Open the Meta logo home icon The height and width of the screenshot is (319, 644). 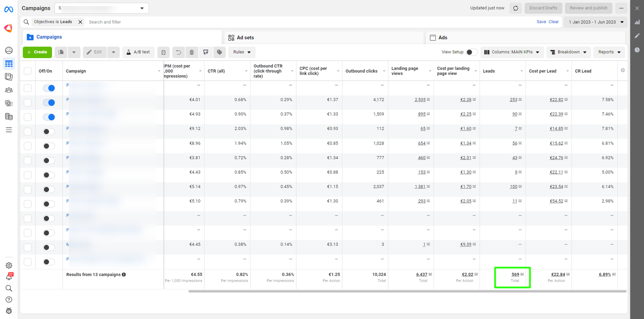click(9, 9)
